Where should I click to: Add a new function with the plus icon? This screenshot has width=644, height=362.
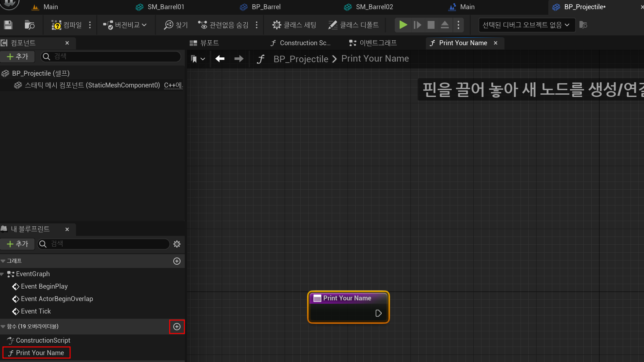[177, 327]
